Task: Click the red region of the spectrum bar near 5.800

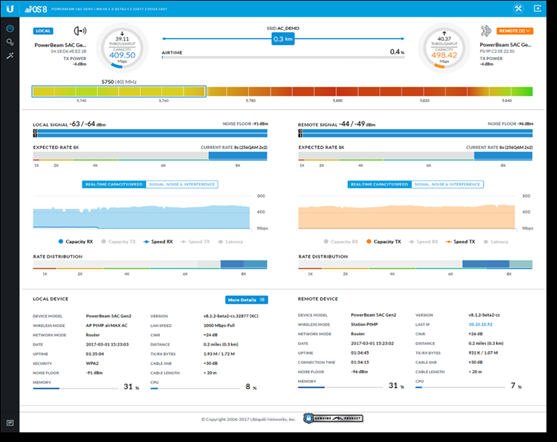Action: coord(337,92)
